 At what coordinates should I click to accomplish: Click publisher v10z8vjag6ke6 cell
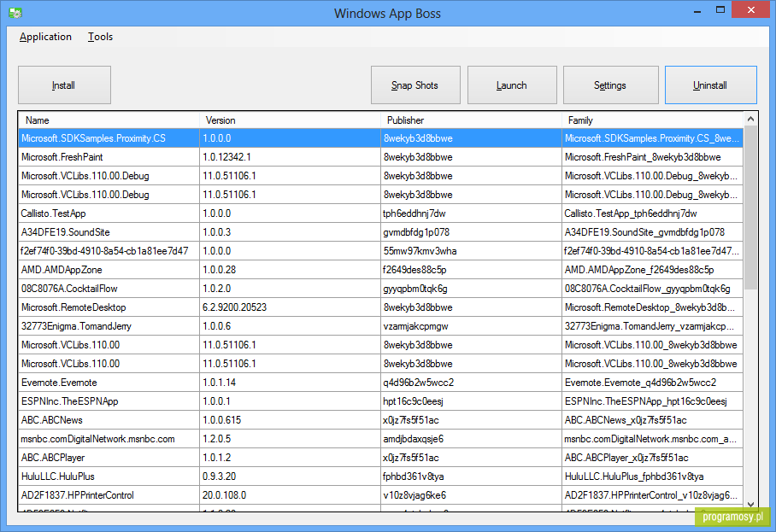[x=471, y=495]
